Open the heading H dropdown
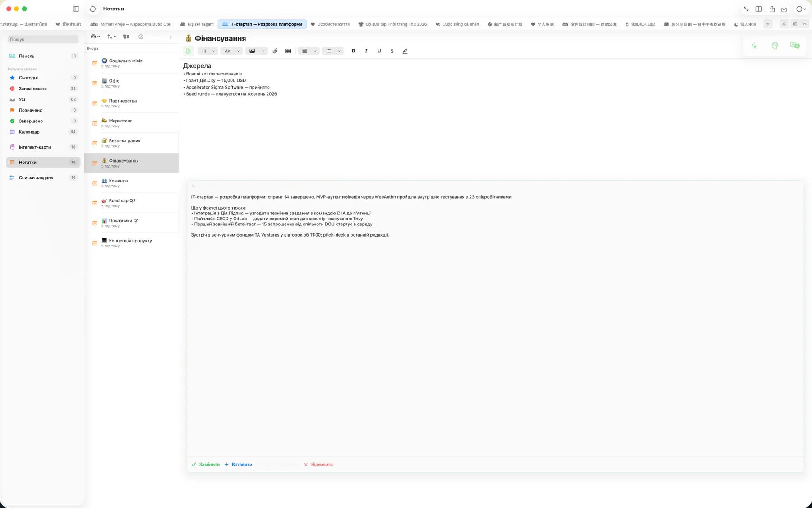The image size is (812, 508). (208, 51)
